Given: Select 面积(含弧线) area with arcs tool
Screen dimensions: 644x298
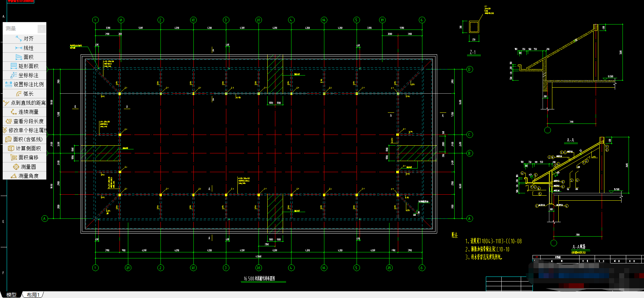Looking at the screenshot, I should (25, 139).
